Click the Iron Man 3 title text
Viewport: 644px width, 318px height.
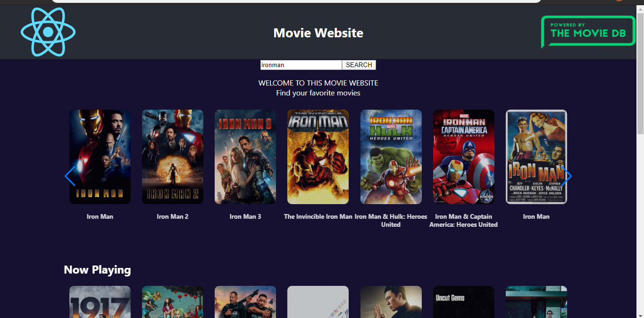pos(245,217)
